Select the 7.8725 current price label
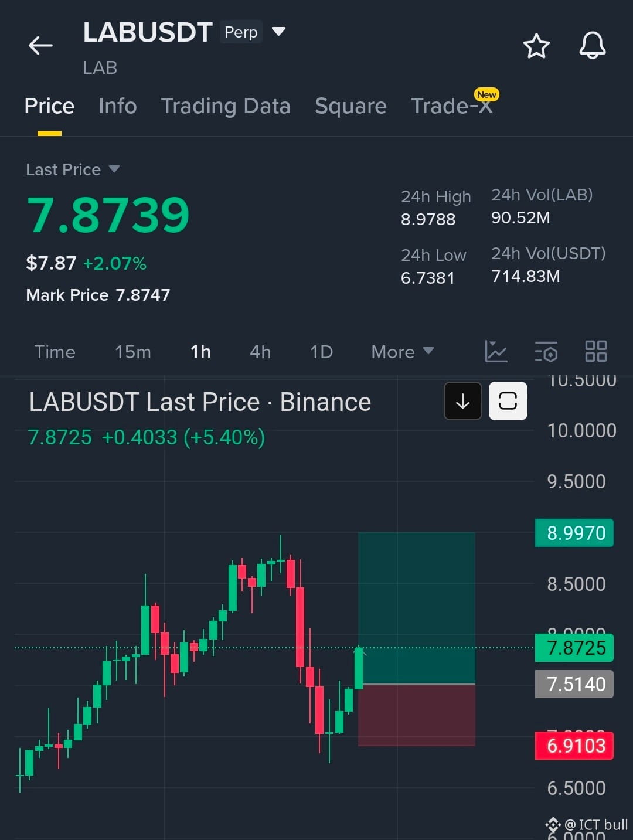 pos(574,648)
